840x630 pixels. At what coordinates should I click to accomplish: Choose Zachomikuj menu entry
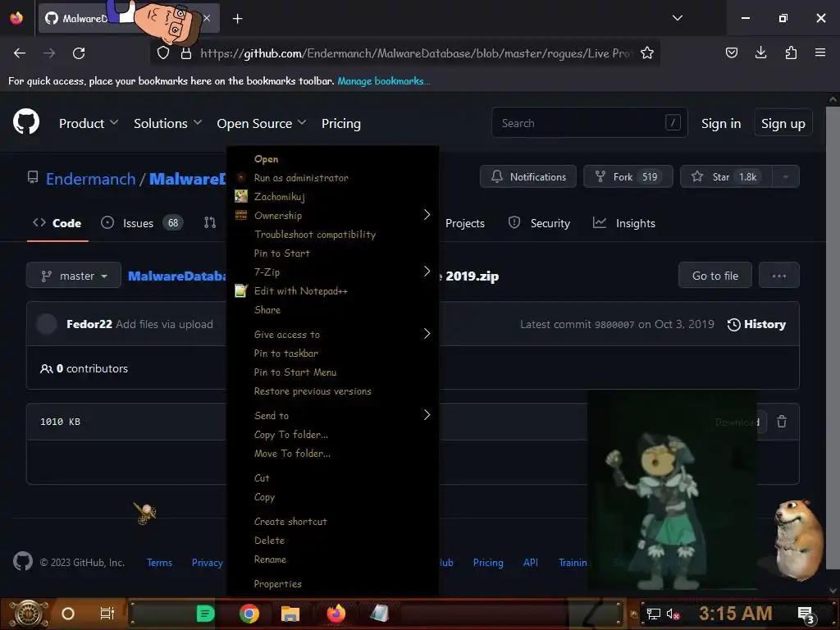pyautogui.click(x=332, y=197)
